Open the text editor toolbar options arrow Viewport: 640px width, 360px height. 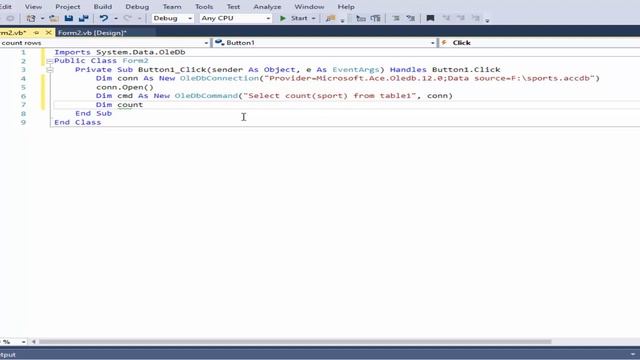[x=487, y=20]
